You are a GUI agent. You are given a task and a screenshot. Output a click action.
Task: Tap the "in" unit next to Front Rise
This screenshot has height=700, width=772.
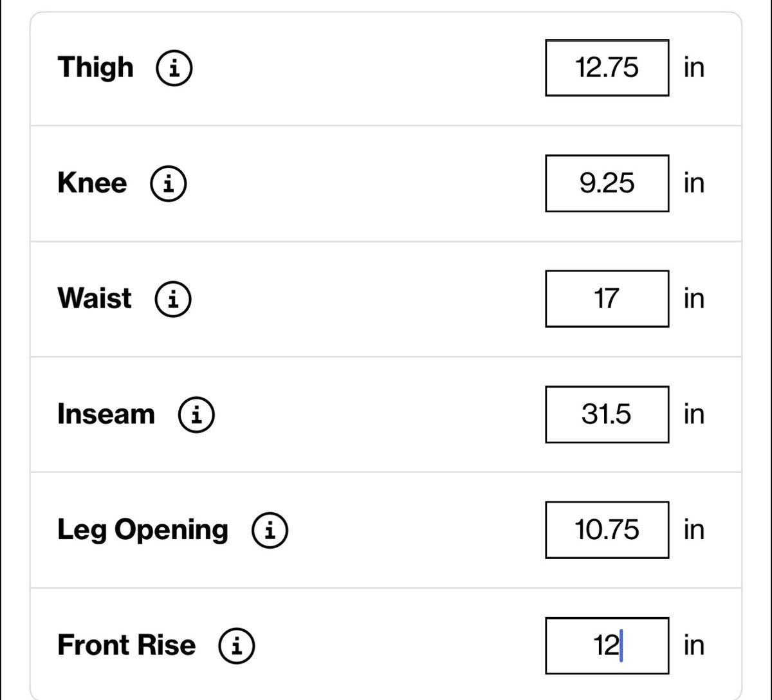point(694,645)
